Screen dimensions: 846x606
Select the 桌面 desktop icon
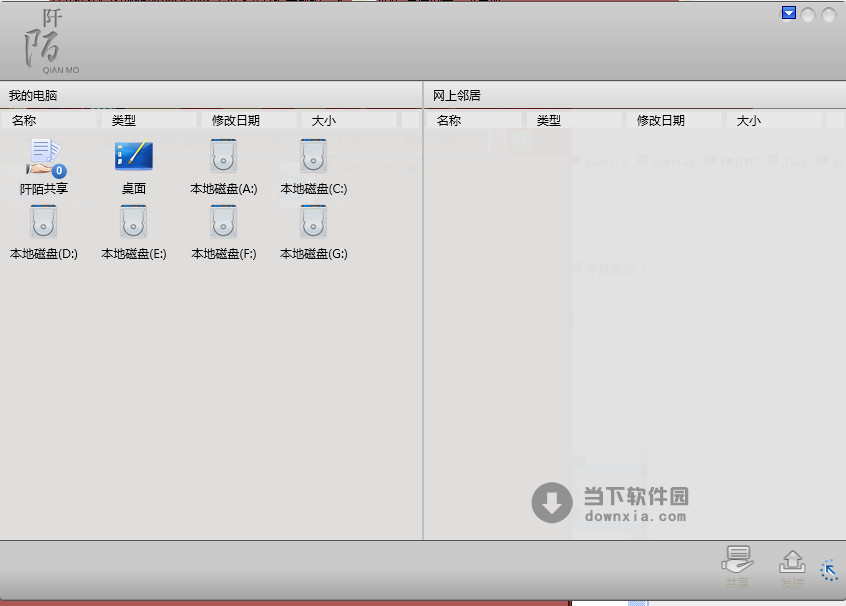click(134, 158)
